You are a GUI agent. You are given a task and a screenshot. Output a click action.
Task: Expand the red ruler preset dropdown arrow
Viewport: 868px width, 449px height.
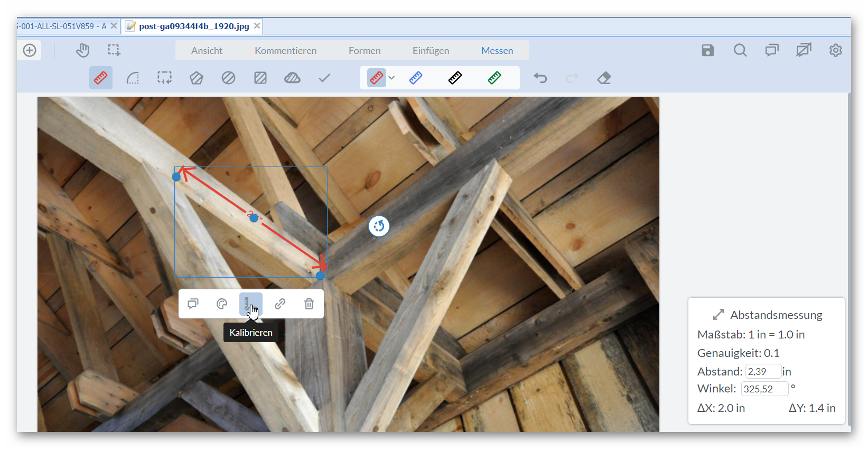coord(391,78)
